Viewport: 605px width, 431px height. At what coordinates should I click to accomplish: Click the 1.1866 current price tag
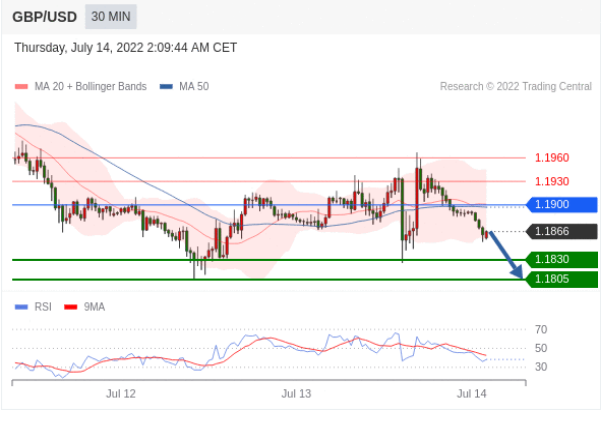[561, 232]
